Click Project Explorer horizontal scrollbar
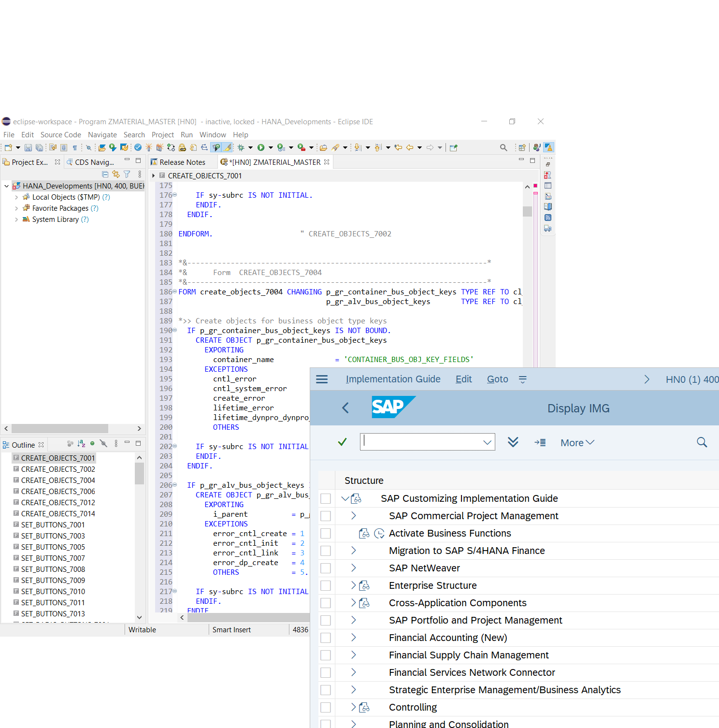This screenshot has height=728, width=719. (60, 429)
